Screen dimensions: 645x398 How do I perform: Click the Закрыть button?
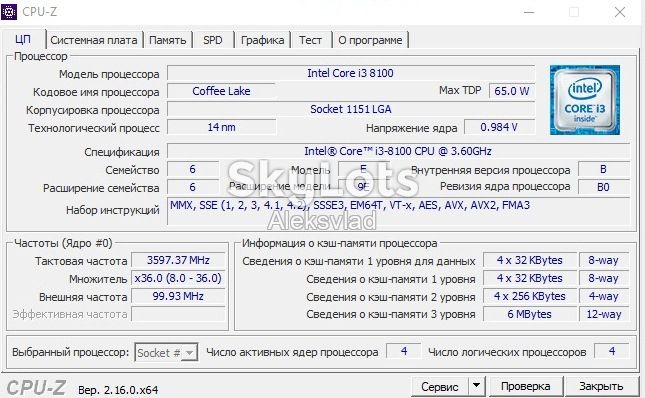coord(601,386)
